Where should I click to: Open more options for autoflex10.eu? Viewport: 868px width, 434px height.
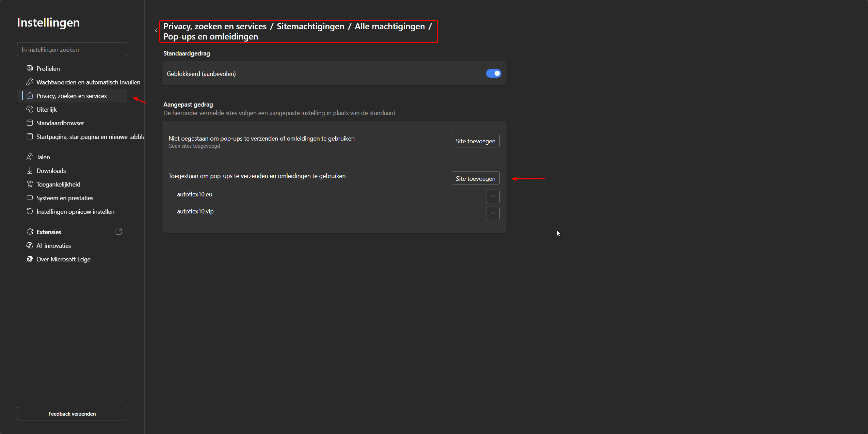(x=493, y=196)
